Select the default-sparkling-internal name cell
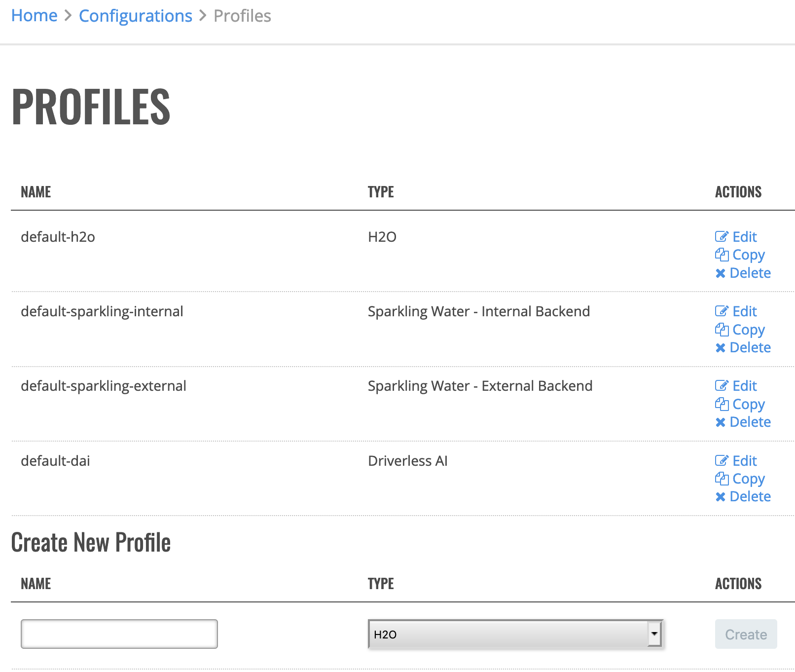 click(x=102, y=311)
